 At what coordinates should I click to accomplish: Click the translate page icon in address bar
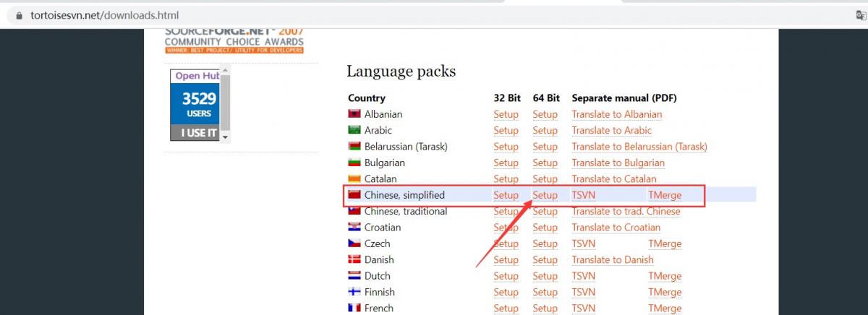tap(861, 15)
